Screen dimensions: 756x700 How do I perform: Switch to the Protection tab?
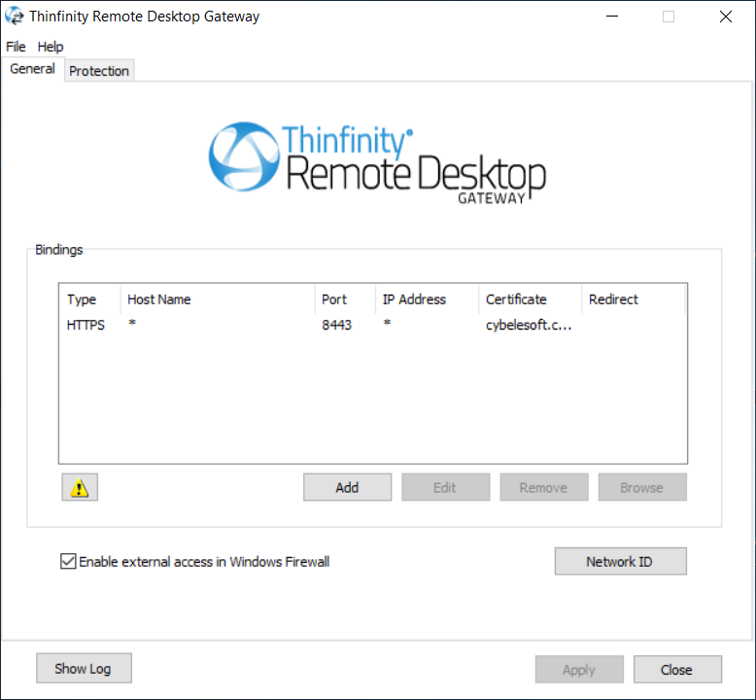(99, 71)
